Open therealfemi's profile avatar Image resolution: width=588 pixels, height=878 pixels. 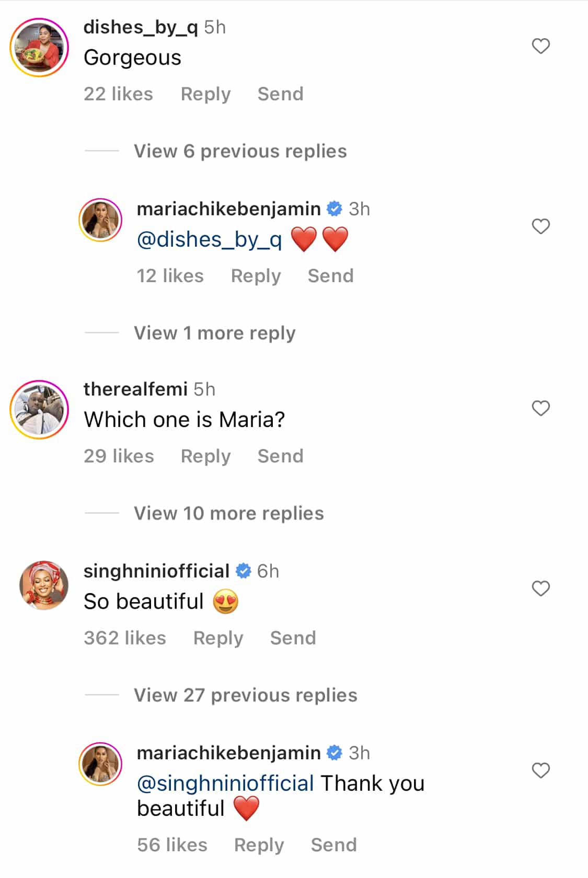click(39, 410)
